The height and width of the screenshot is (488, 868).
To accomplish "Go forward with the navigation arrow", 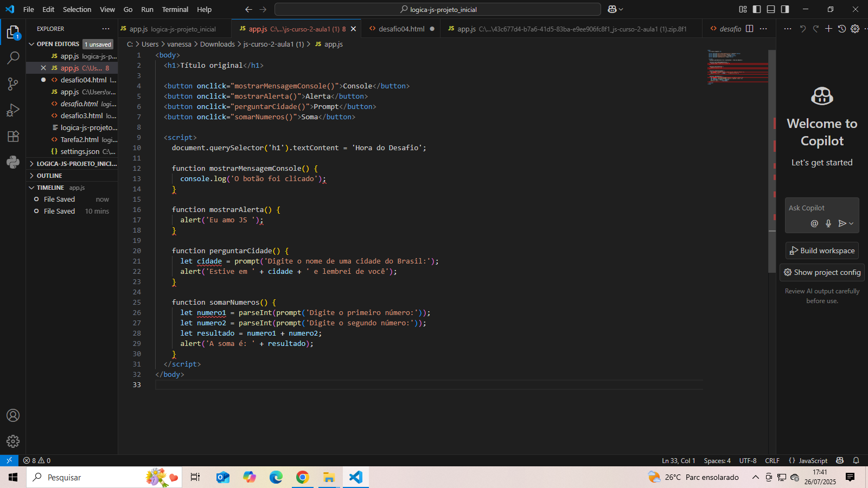I will 263,9.
